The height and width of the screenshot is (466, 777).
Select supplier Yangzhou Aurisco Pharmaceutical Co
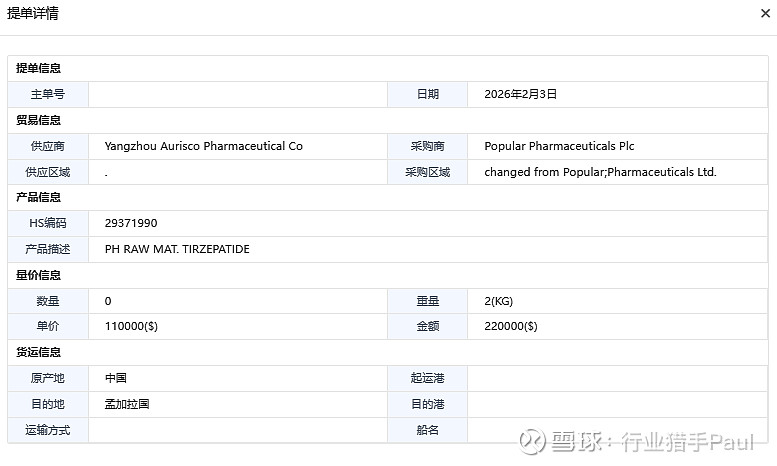tap(203, 146)
